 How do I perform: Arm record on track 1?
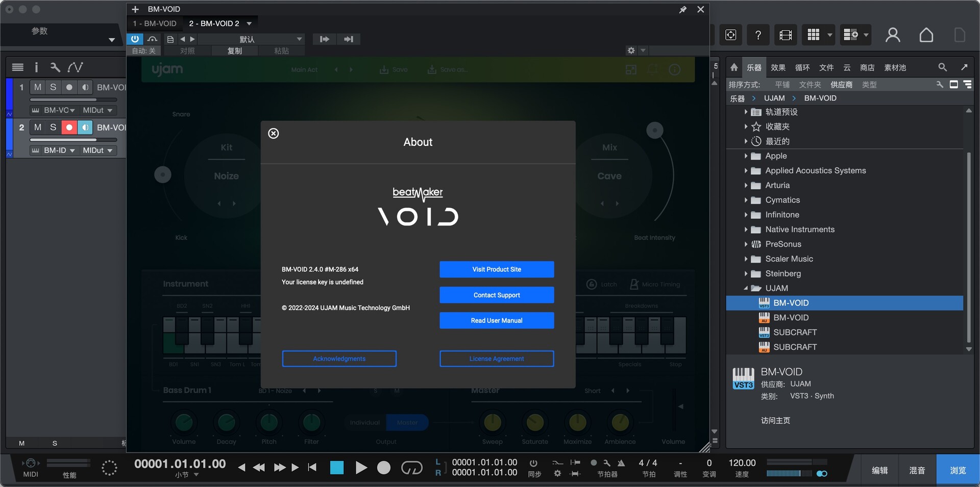click(x=69, y=87)
